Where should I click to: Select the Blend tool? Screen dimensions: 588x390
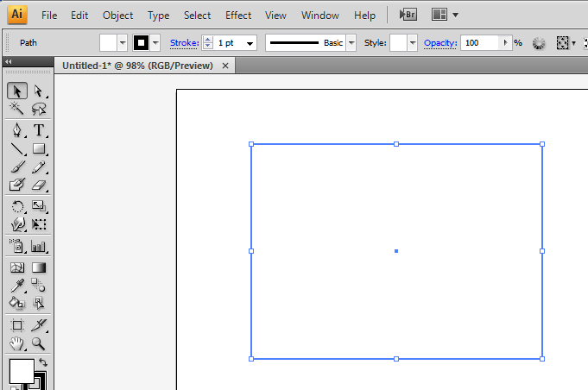38,286
